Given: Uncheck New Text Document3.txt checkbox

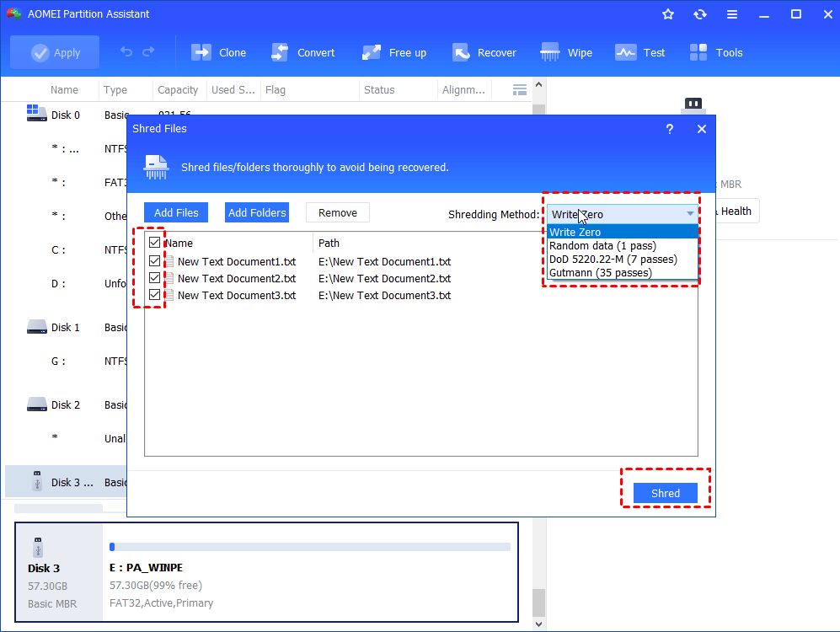Looking at the screenshot, I should [x=154, y=295].
